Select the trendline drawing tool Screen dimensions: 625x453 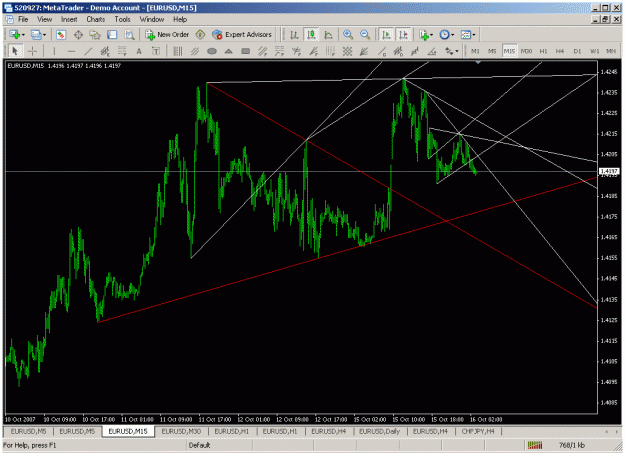(88, 51)
